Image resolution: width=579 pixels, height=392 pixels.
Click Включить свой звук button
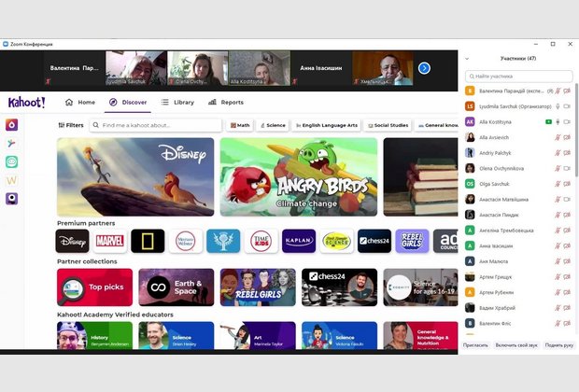516,345
